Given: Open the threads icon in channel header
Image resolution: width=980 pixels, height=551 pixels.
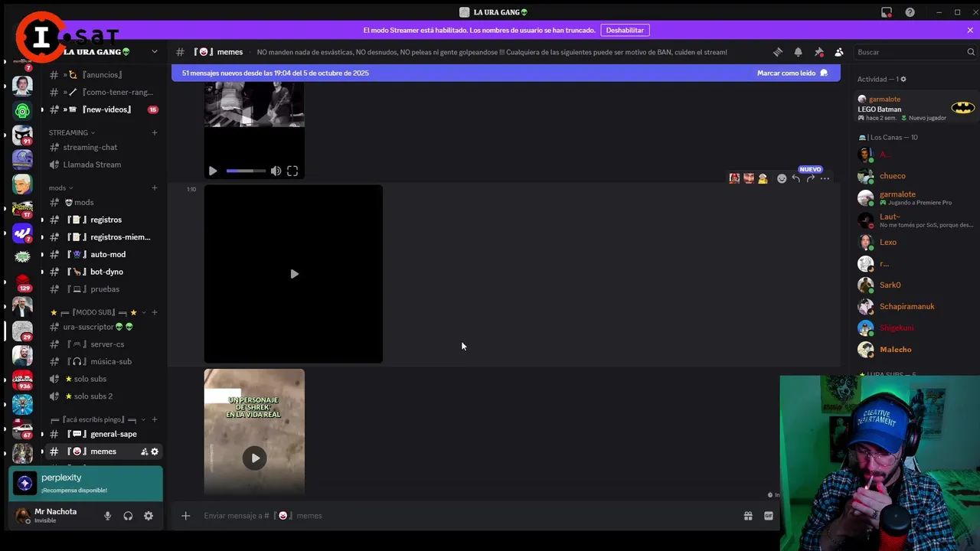Looking at the screenshot, I should tap(778, 52).
